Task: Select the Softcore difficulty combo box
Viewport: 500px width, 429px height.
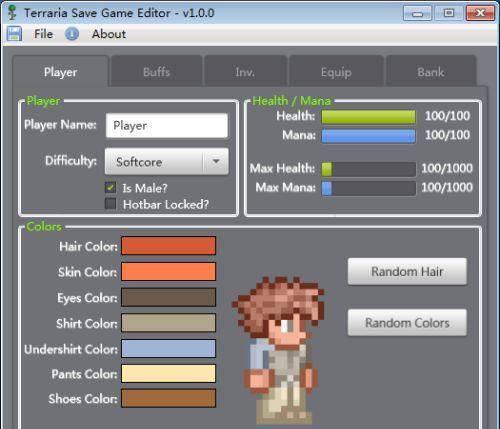Action: [167, 161]
